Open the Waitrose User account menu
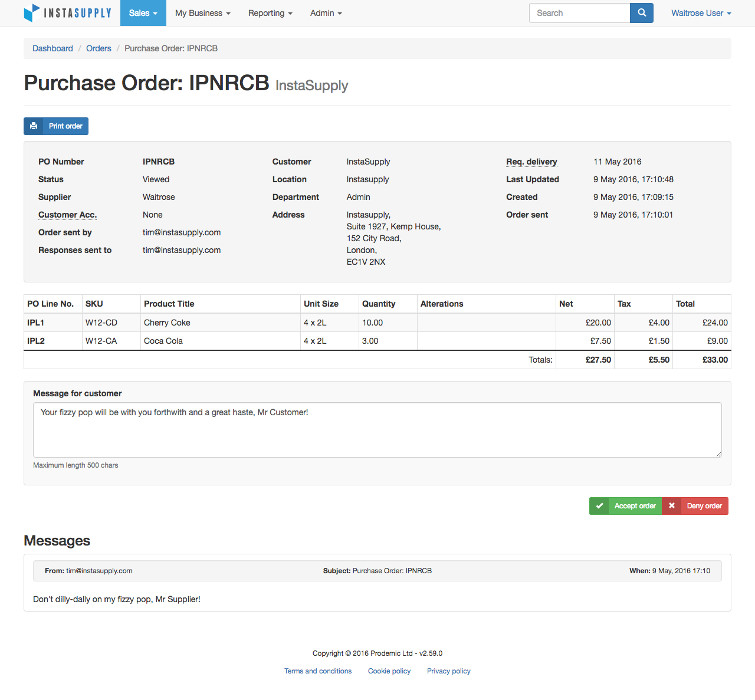The image size is (755, 700). tap(701, 13)
